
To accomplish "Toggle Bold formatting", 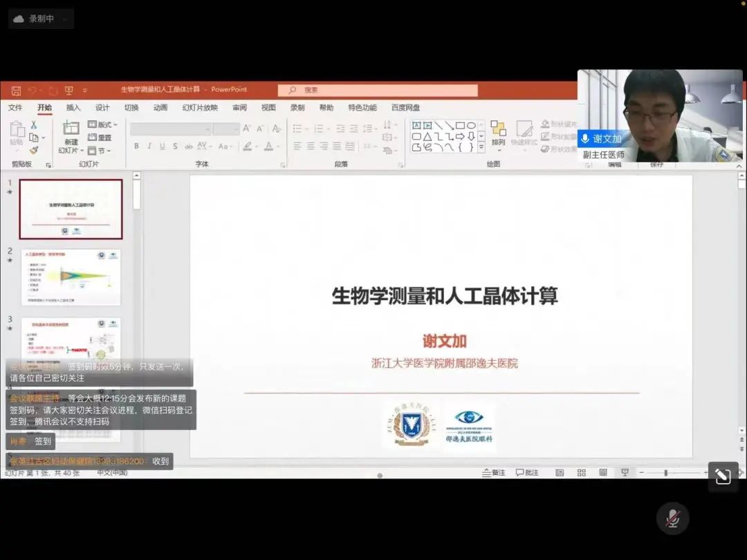I will pyautogui.click(x=136, y=146).
